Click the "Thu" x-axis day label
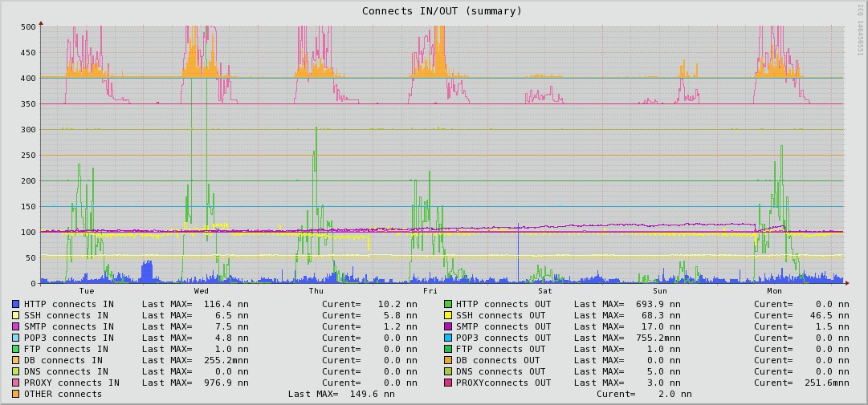The height and width of the screenshot is (405, 868). [316, 291]
